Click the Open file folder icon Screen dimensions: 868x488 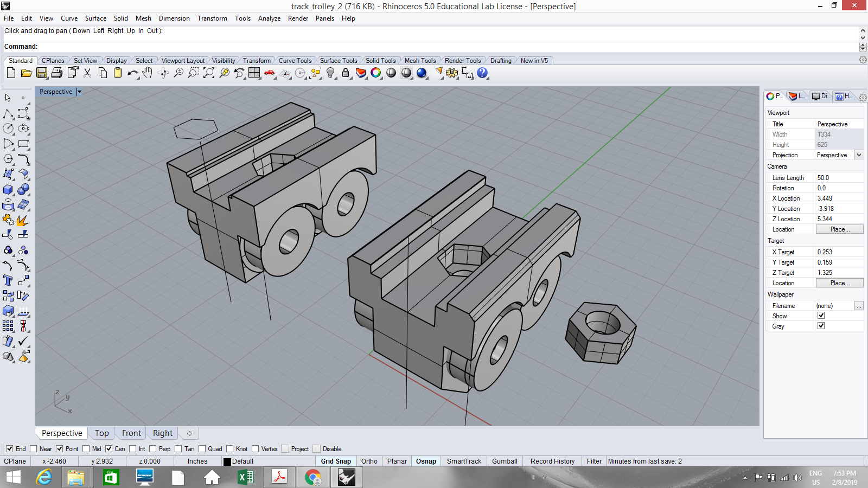pyautogui.click(x=26, y=73)
